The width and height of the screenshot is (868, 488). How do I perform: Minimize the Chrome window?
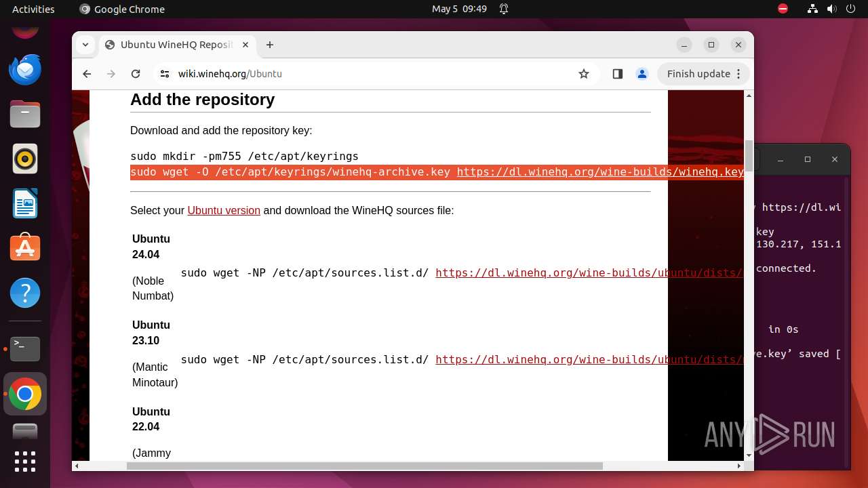point(684,45)
